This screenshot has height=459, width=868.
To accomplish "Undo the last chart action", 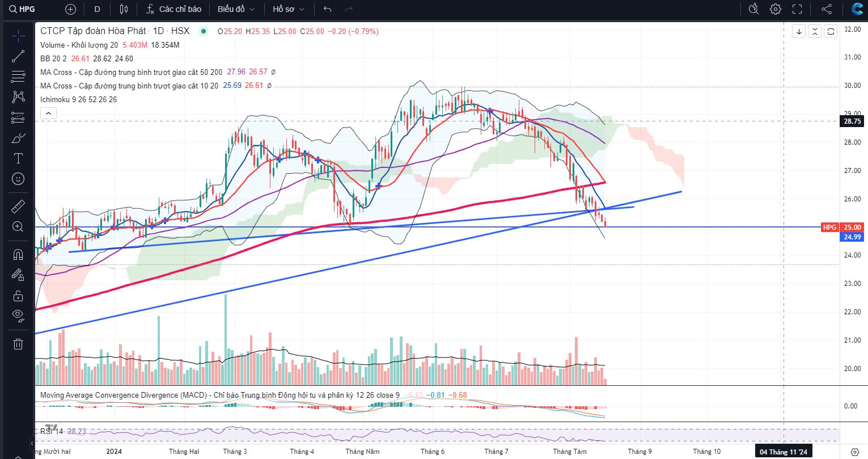I will pyautogui.click(x=327, y=9).
